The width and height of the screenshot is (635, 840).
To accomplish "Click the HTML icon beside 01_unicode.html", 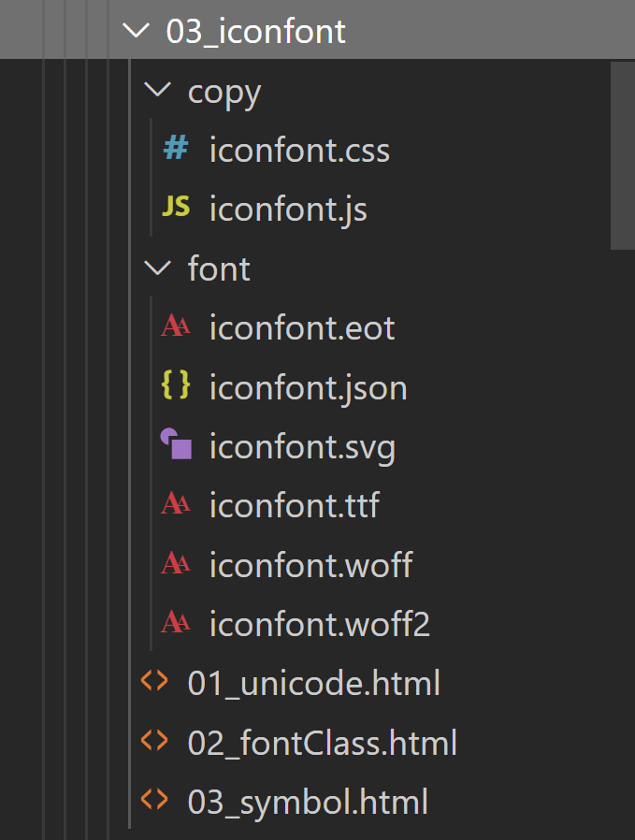I will click(x=154, y=683).
